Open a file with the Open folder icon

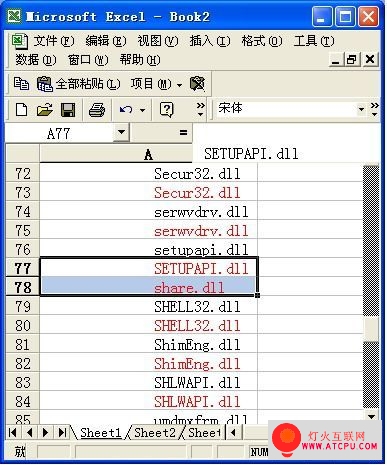tap(45, 110)
